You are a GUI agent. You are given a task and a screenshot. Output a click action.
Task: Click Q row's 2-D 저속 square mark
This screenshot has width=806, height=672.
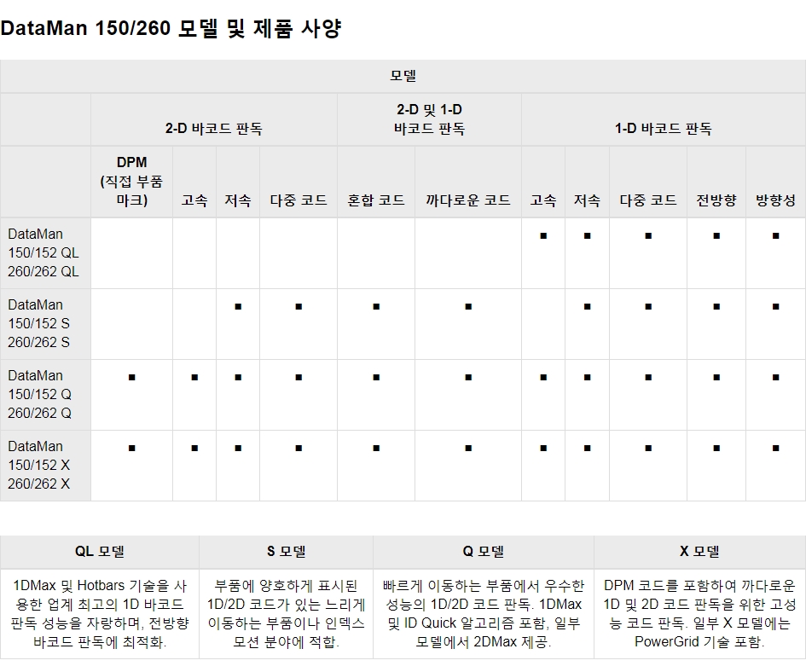point(238,378)
